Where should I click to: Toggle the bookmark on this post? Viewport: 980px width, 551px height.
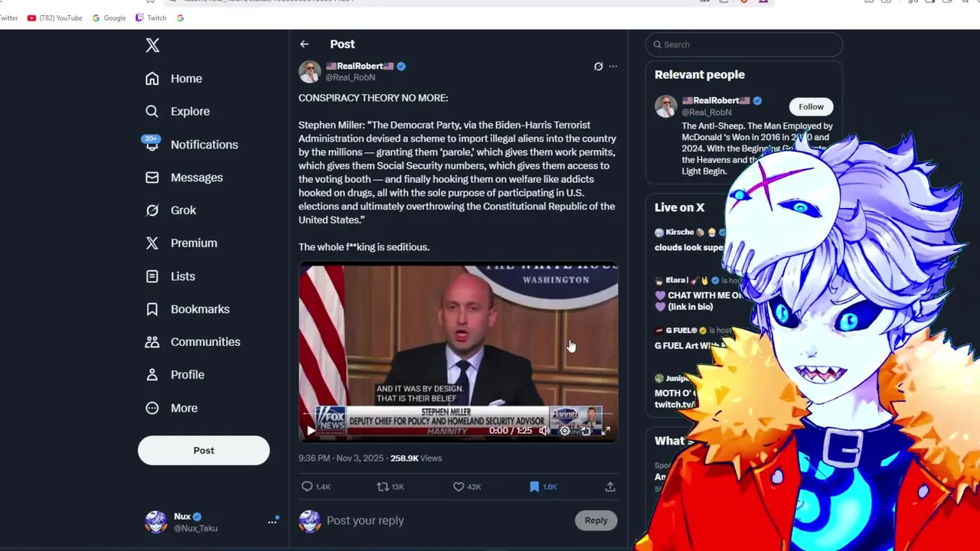tap(534, 487)
